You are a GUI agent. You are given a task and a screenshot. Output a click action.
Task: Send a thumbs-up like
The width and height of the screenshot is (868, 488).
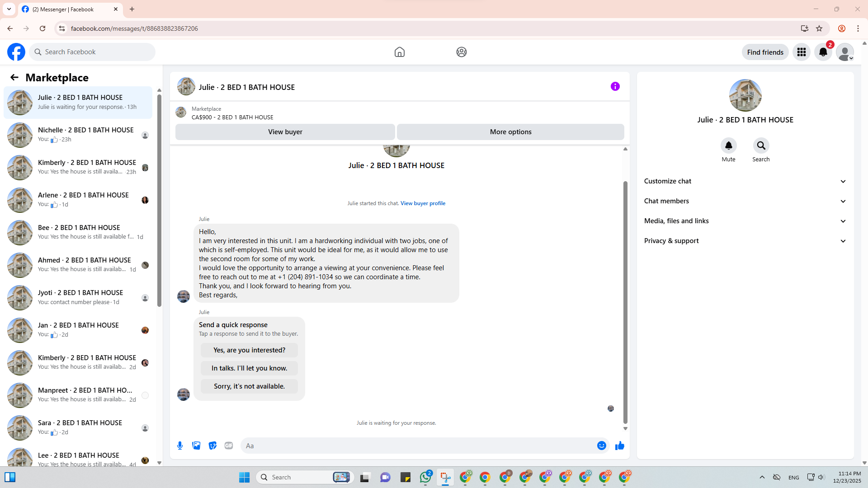point(620,446)
